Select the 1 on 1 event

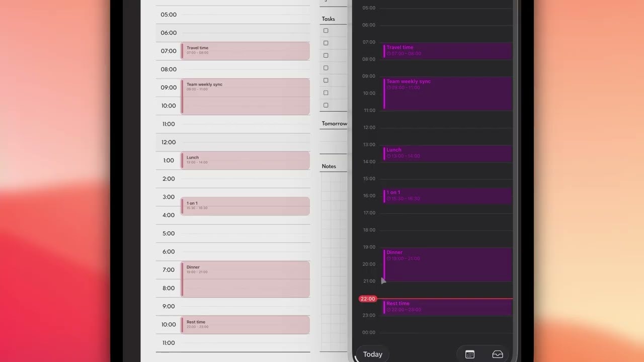pyautogui.click(x=447, y=196)
